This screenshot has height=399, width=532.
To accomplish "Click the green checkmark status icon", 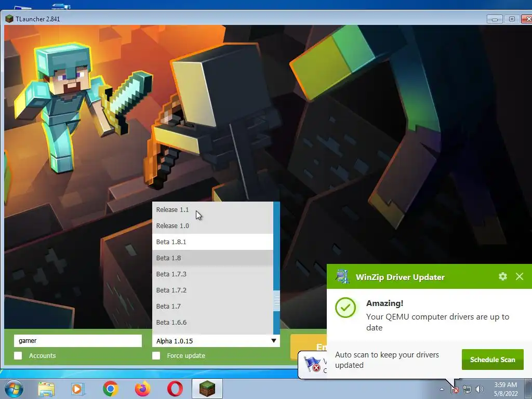I will [x=345, y=308].
